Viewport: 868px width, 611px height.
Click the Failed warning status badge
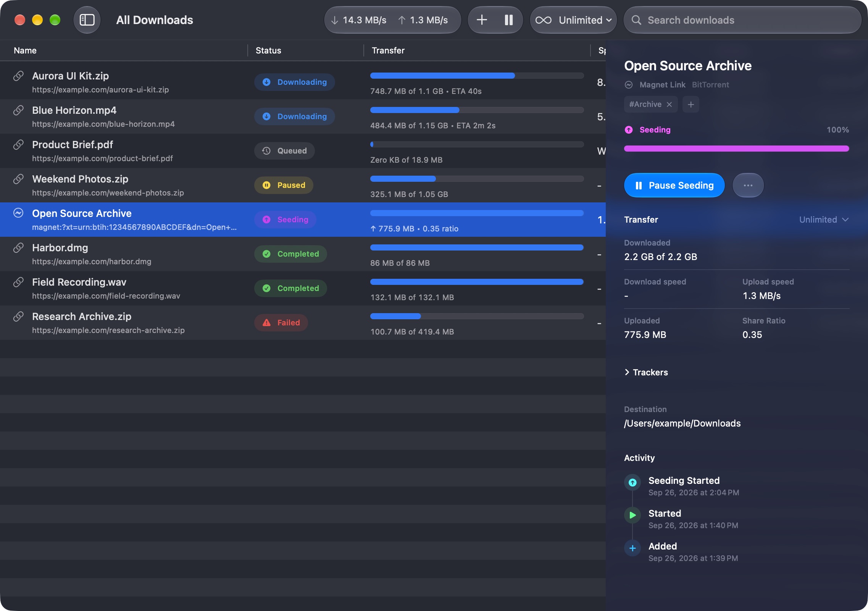(281, 323)
